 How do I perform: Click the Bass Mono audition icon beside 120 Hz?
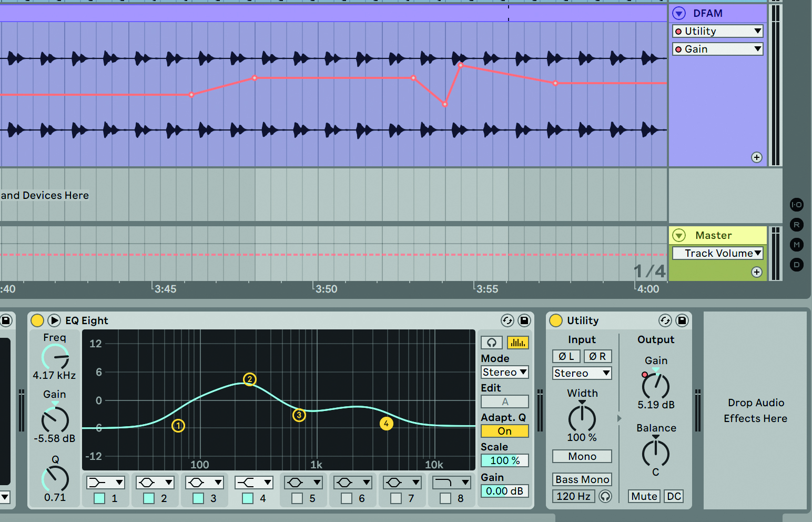605,496
